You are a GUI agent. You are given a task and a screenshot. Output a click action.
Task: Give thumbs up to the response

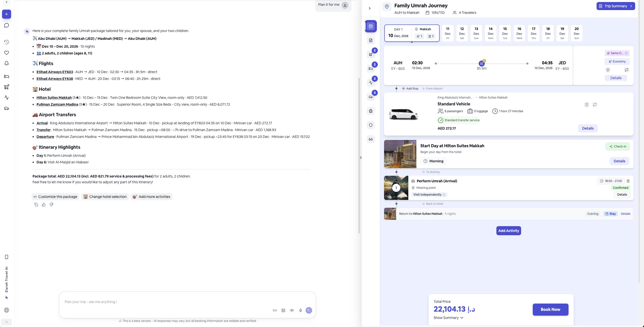[x=44, y=205]
